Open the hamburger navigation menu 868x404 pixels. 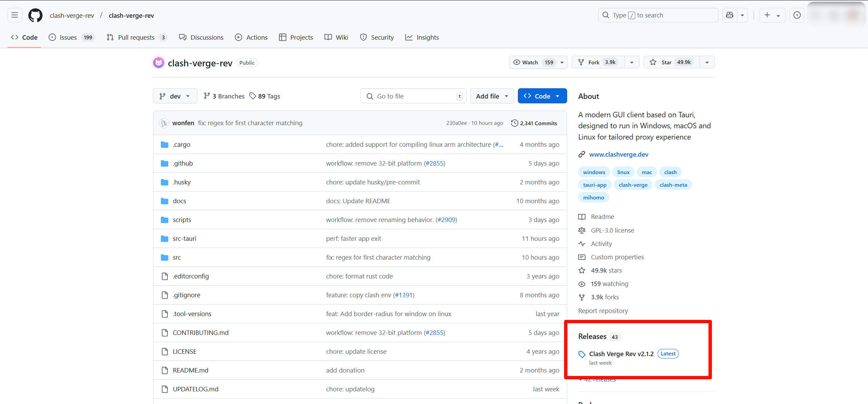pos(15,15)
